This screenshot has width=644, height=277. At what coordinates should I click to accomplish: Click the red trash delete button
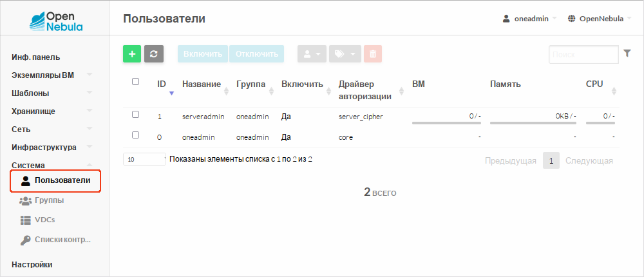[x=373, y=54]
